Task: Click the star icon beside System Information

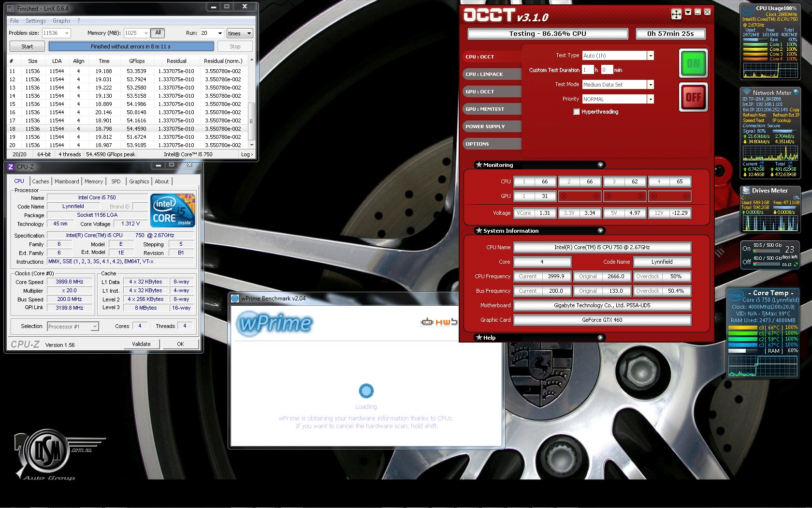Action: pyautogui.click(x=479, y=230)
